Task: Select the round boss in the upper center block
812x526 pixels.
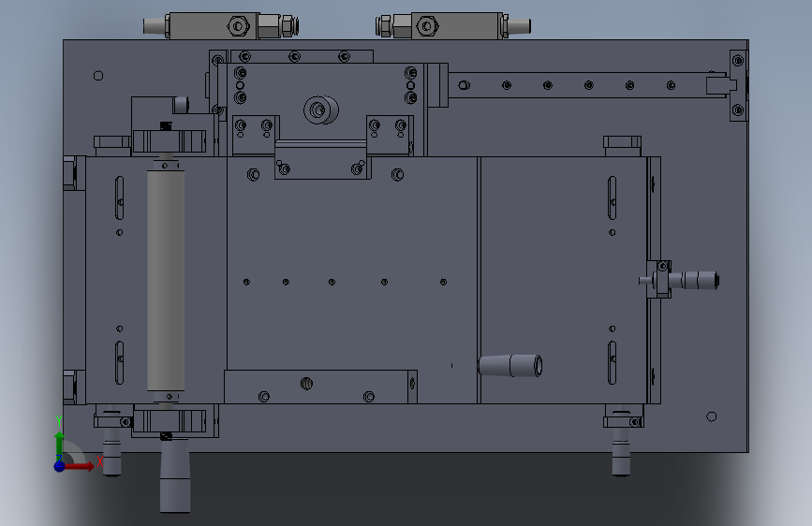Action: point(320,110)
